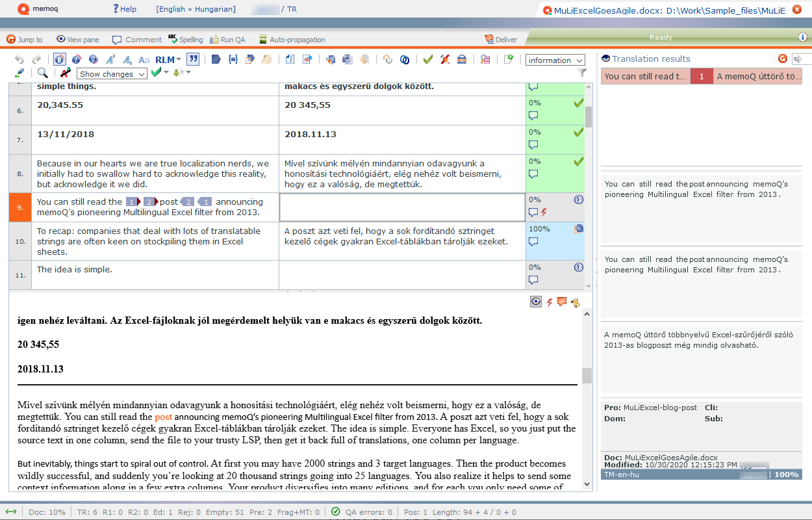Toggle Auto-propagation
This screenshot has height=520, width=812.
coord(291,40)
